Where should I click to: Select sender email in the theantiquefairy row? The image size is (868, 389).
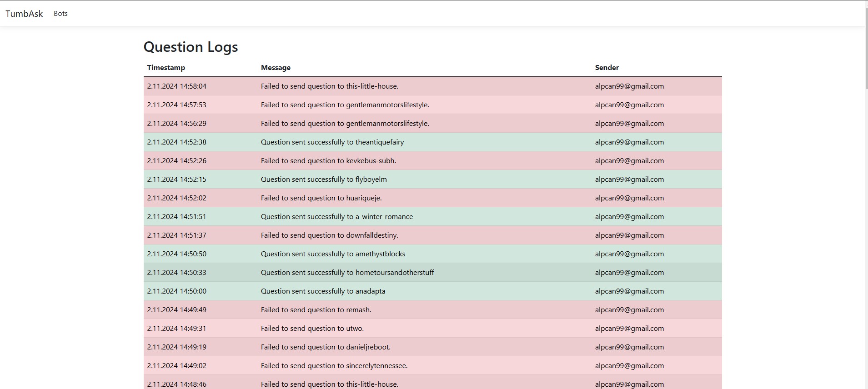629,142
